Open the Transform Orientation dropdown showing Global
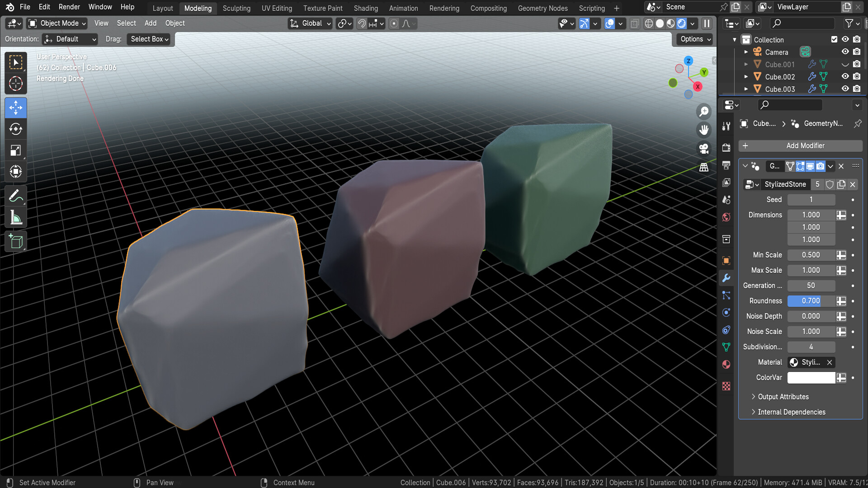The image size is (868, 488). click(x=310, y=23)
